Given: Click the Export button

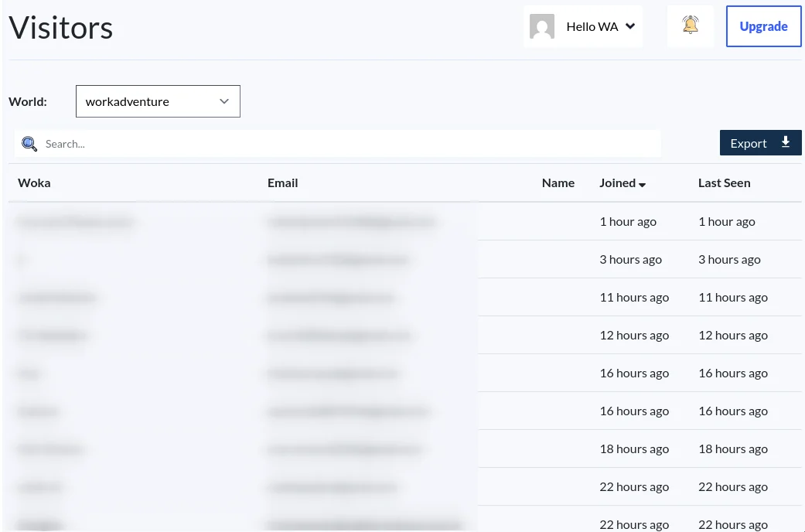Looking at the screenshot, I should (x=760, y=143).
